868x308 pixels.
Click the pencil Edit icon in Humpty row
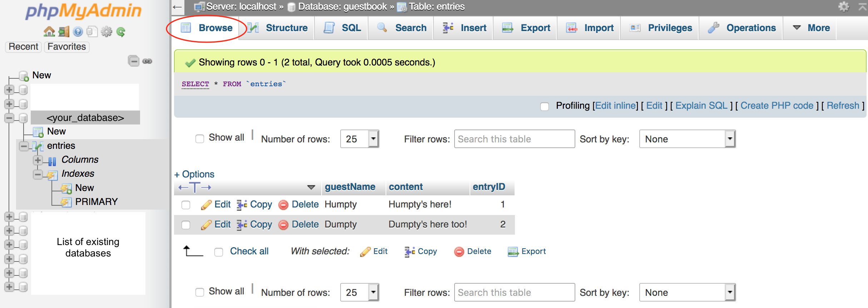[206, 205]
